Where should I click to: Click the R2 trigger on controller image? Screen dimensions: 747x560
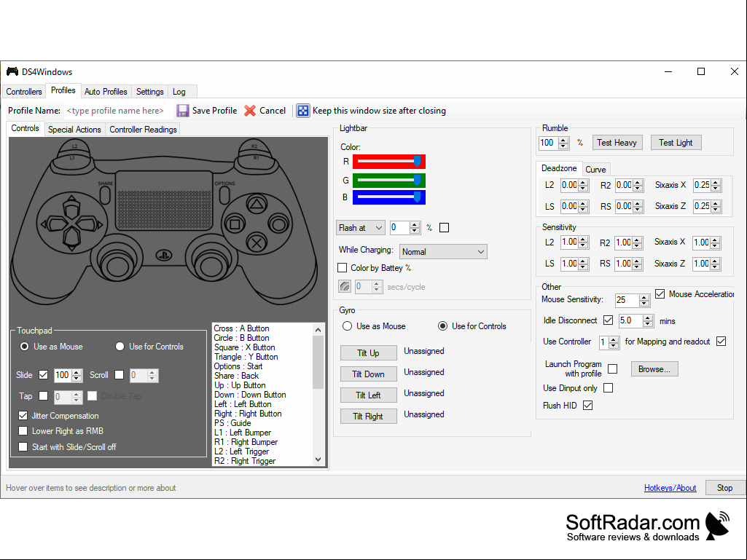point(254,146)
